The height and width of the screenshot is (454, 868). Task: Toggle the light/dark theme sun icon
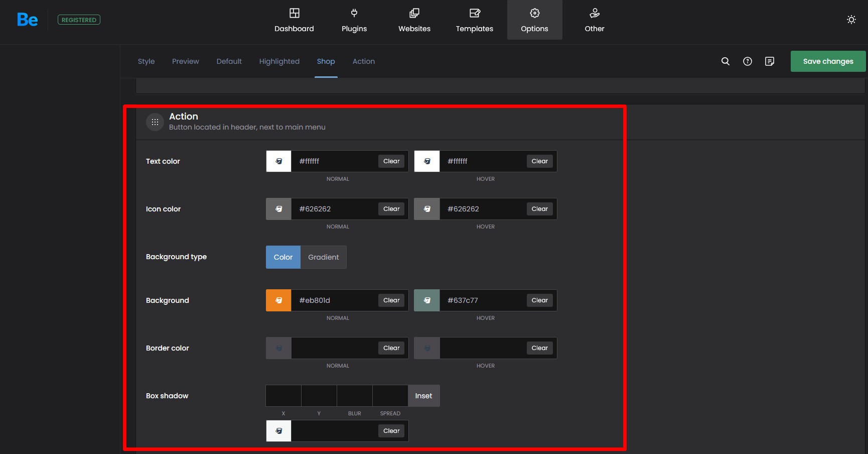(x=851, y=20)
